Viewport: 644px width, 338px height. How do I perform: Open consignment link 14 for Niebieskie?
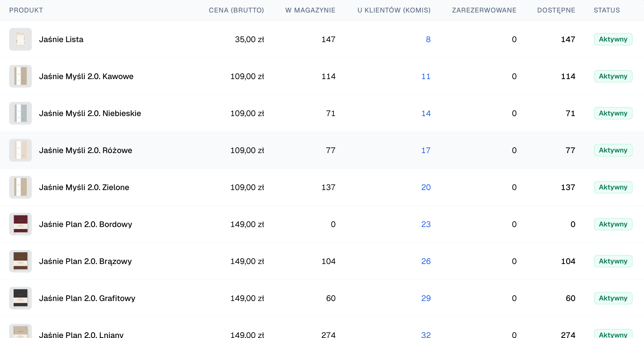pos(426,113)
